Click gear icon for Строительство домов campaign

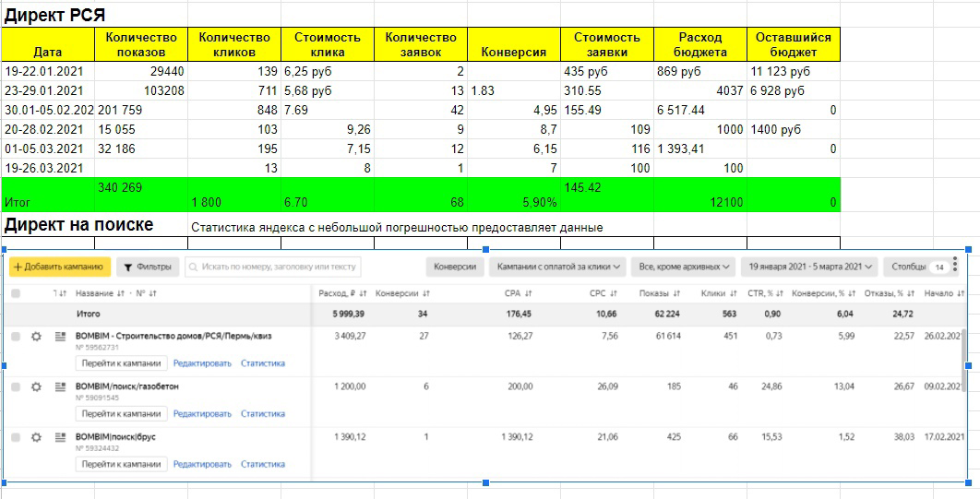[x=36, y=337]
